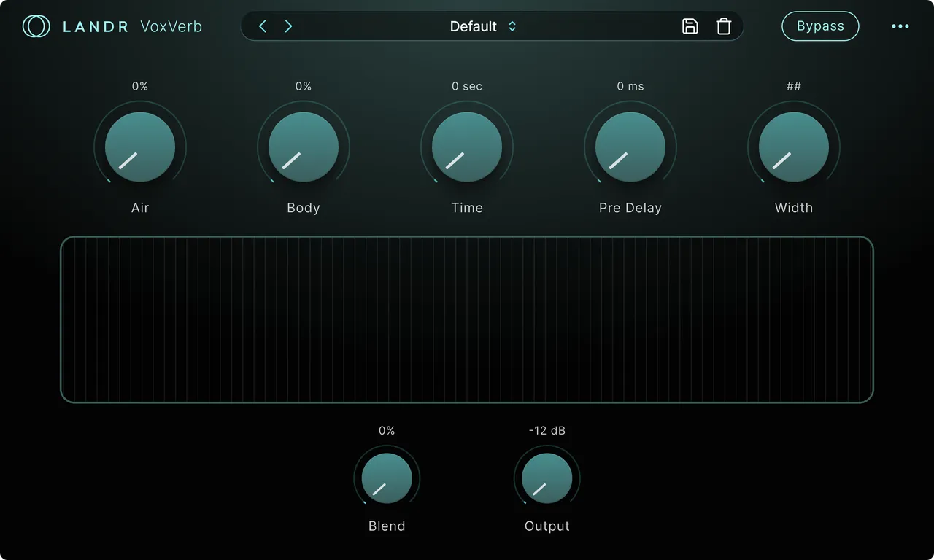Click the Width knob
This screenshot has height=560, width=934.
tap(794, 147)
